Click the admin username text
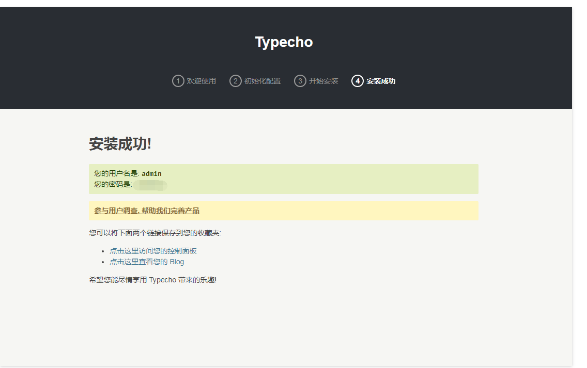This screenshot has height=368, width=587. point(151,173)
